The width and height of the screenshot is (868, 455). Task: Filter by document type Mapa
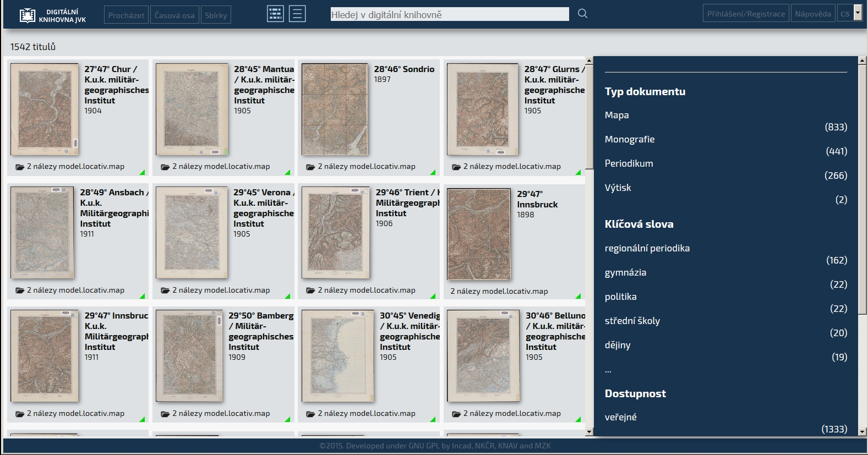tap(616, 115)
